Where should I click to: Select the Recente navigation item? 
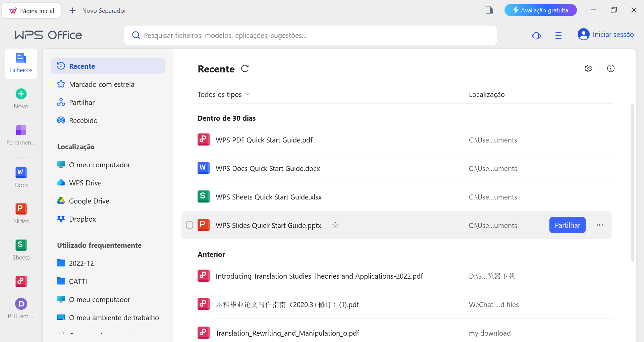[x=108, y=66]
